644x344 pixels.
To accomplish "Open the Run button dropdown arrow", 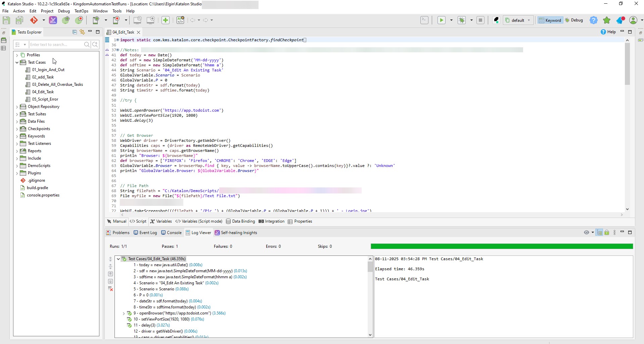I will pyautogui.click(x=451, y=20).
